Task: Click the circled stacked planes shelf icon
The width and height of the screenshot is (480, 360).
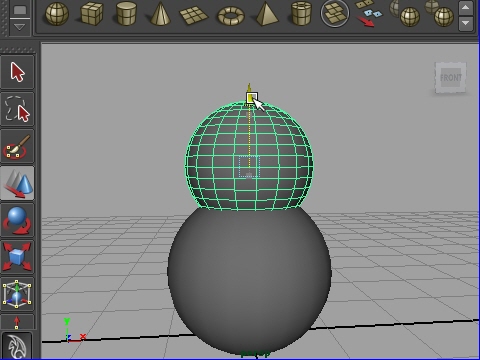Action: coord(335,13)
